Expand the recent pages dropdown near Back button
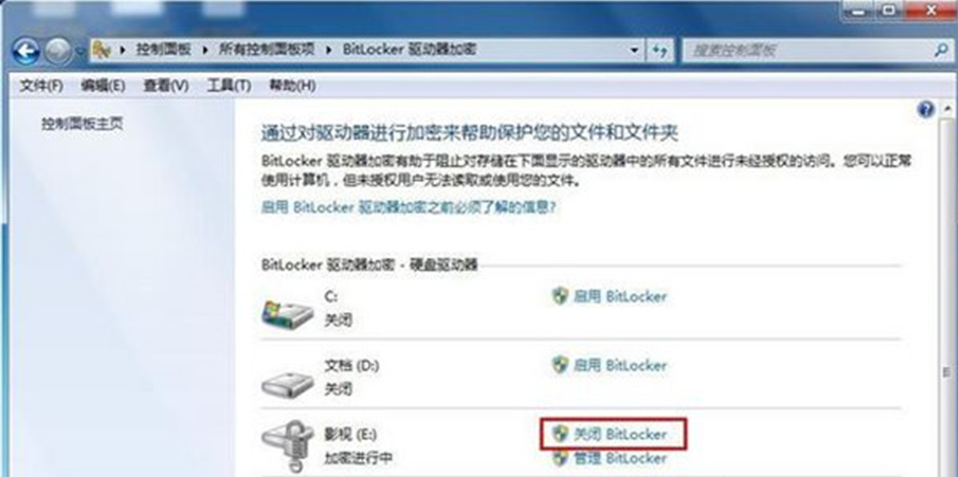The width and height of the screenshot is (958, 477). click(80, 53)
